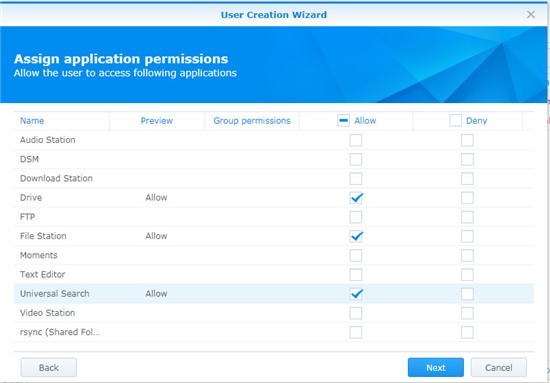Check Allow for Download Station

[356, 179]
